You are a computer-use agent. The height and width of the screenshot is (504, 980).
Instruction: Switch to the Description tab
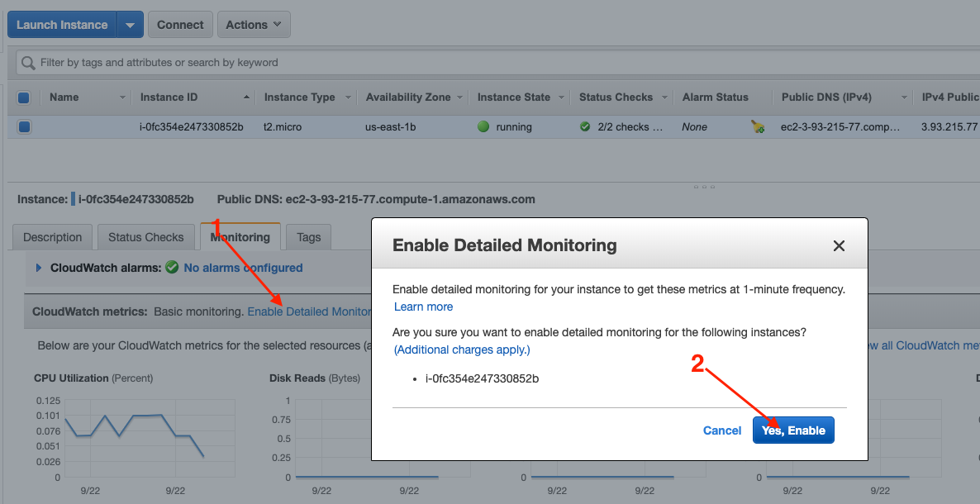[53, 237]
